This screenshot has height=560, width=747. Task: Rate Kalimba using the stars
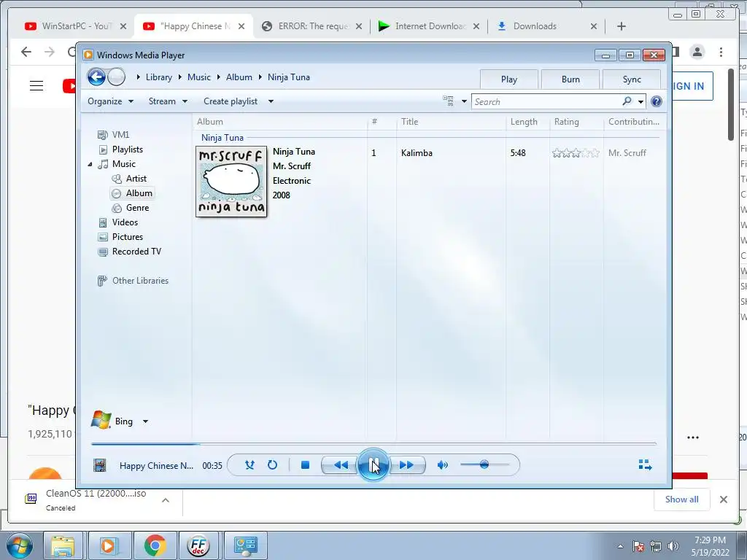click(x=576, y=153)
